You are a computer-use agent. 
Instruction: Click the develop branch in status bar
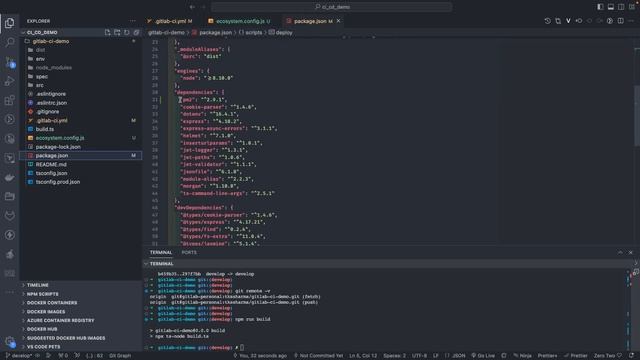(19, 356)
